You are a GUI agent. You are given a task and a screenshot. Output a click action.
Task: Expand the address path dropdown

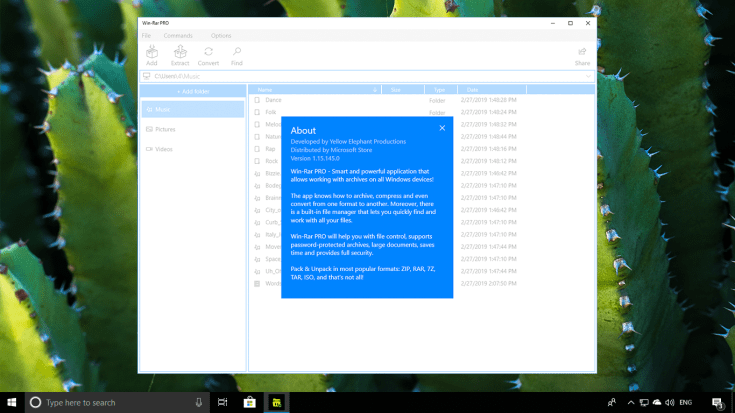[588, 75]
